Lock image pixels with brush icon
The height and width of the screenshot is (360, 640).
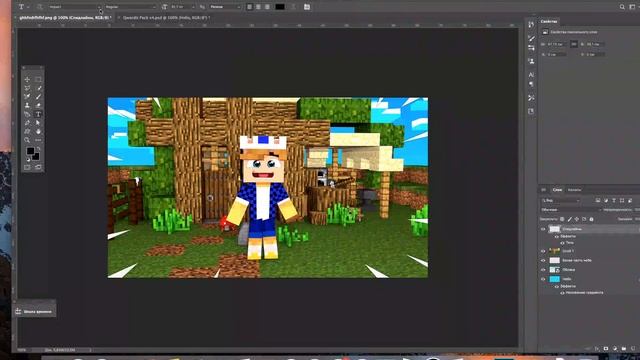pyautogui.click(x=569, y=219)
